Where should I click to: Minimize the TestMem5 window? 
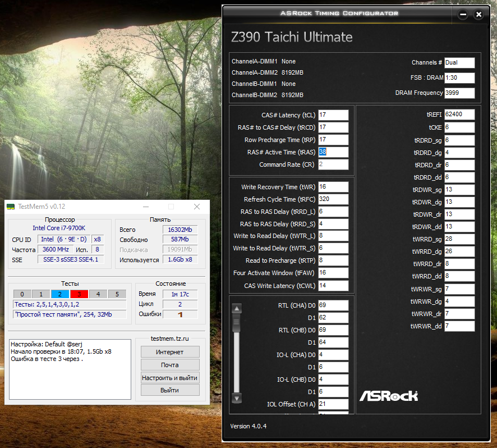coord(146,207)
